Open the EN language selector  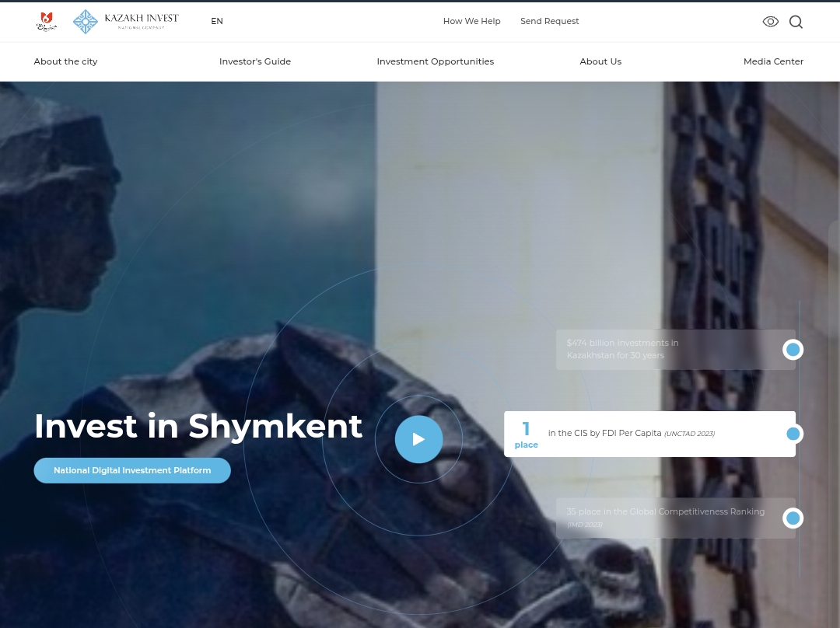pyautogui.click(x=217, y=22)
